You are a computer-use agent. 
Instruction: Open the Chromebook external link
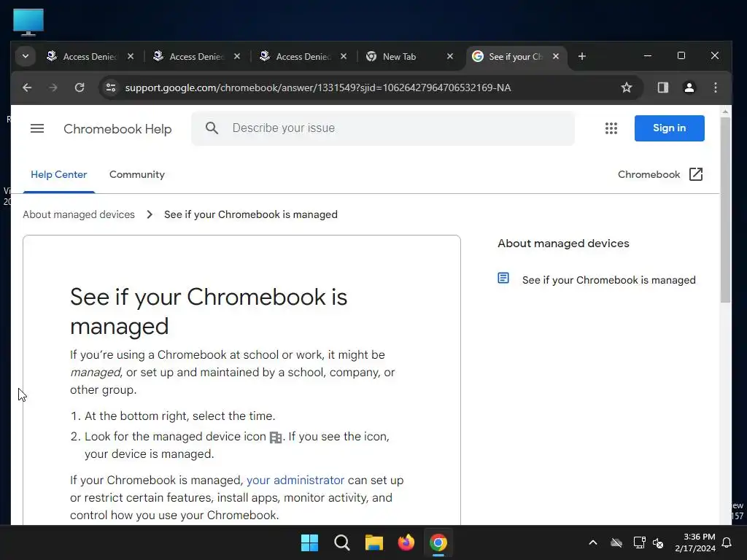coord(660,174)
